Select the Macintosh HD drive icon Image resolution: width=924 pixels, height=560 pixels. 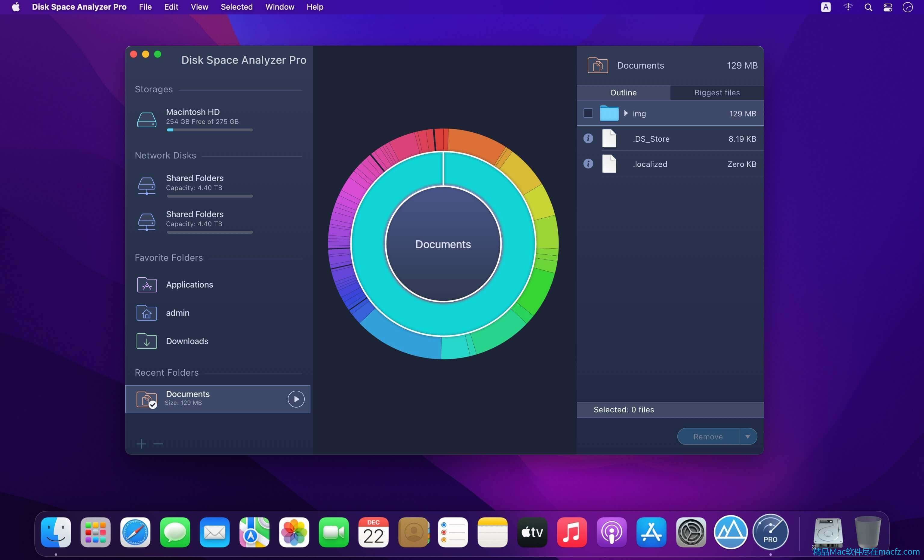point(146,120)
